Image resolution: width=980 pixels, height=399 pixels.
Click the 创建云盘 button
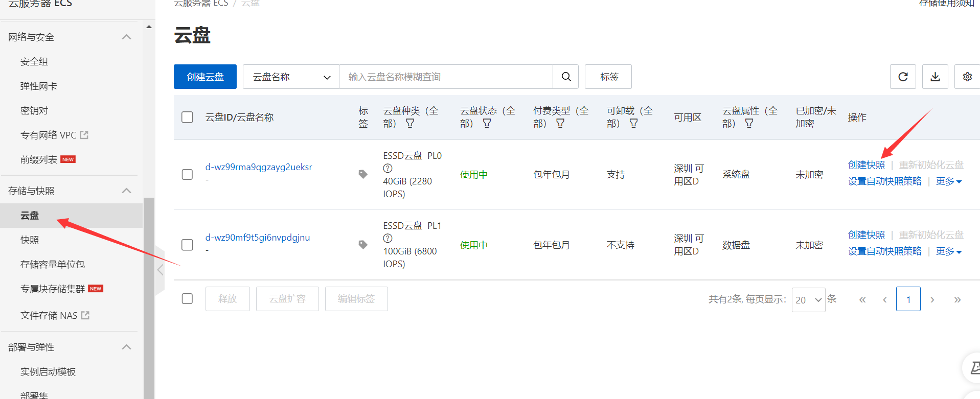pos(205,77)
